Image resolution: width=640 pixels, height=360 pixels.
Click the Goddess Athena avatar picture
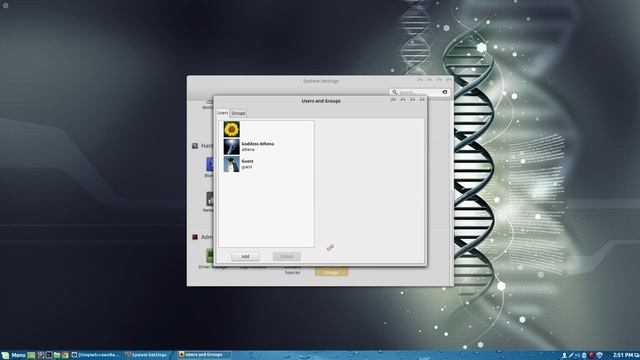click(231, 147)
